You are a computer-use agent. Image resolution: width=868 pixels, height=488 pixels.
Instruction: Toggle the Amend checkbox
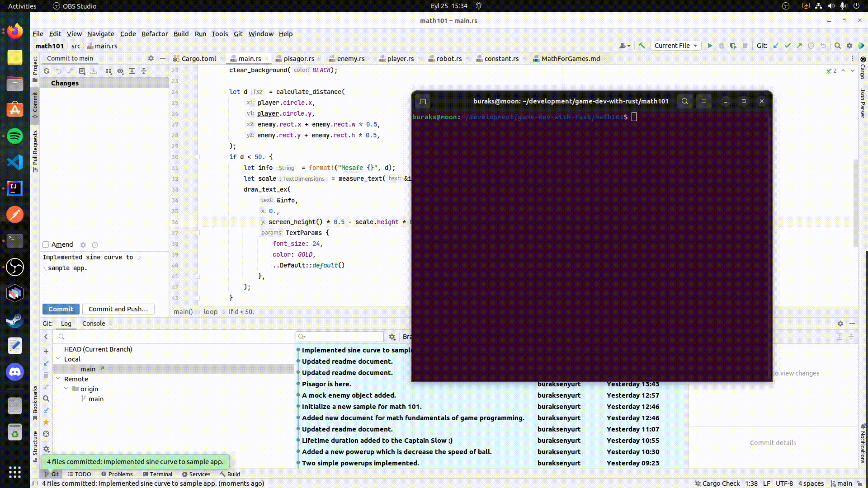[46, 244]
